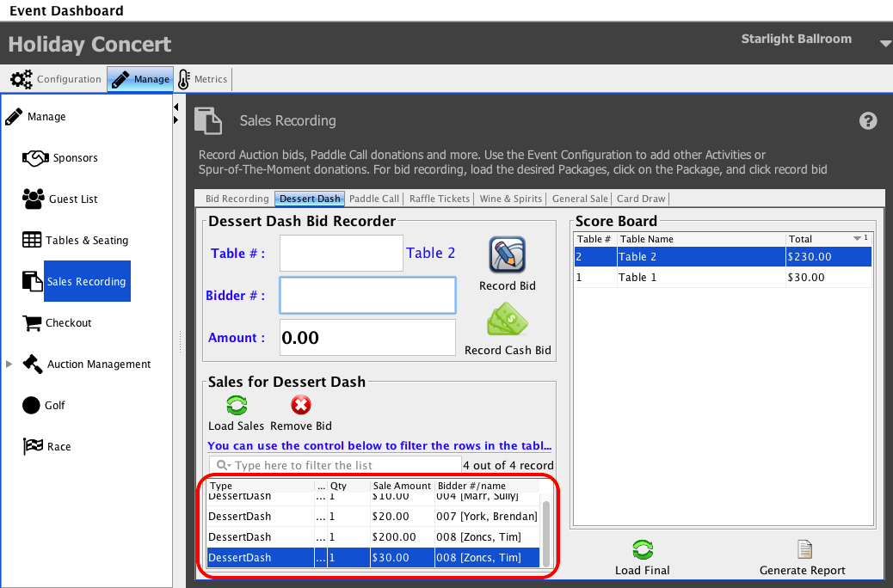This screenshot has width=893, height=588.
Task: Click the Generate Report document icon
Action: tap(804, 550)
